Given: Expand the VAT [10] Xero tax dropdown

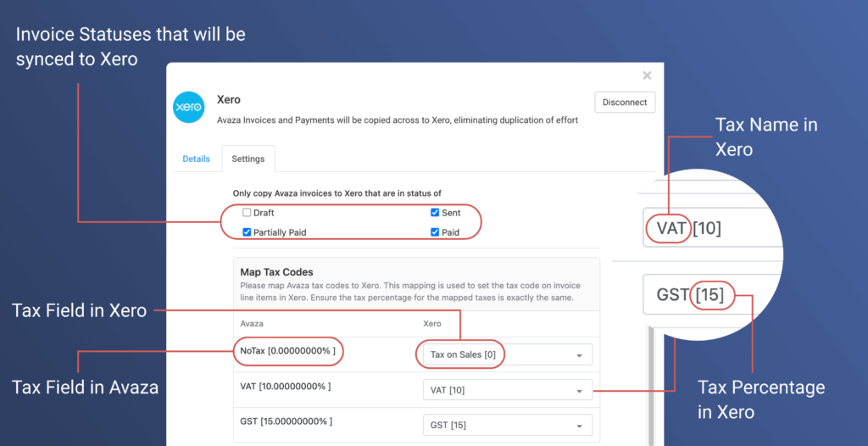Looking at the screenshot, I should [x=507, y=390].
